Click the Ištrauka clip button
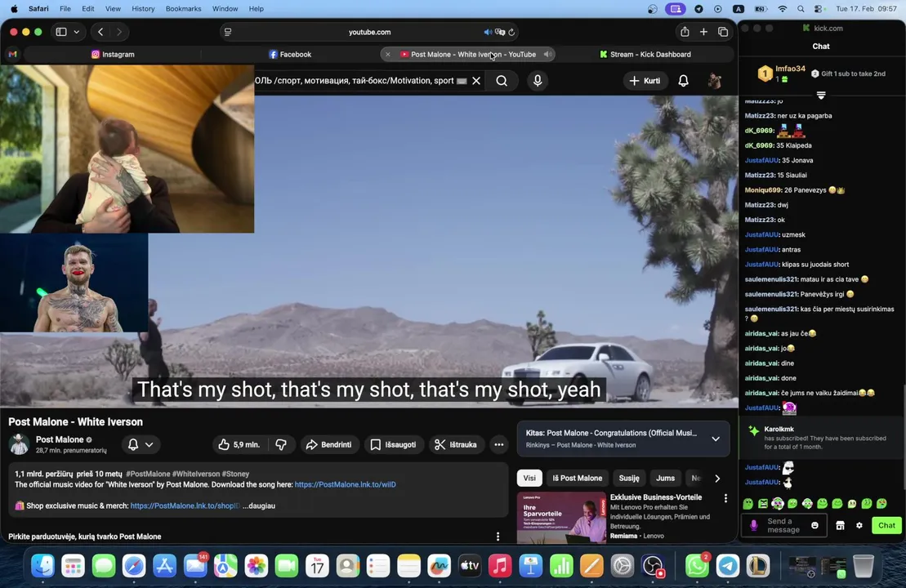 pyautogui.click(x=456, y=445)
